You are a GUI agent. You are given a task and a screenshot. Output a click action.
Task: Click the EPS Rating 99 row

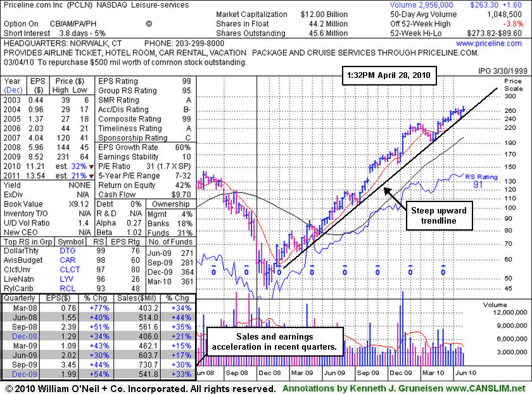point(144,81)
